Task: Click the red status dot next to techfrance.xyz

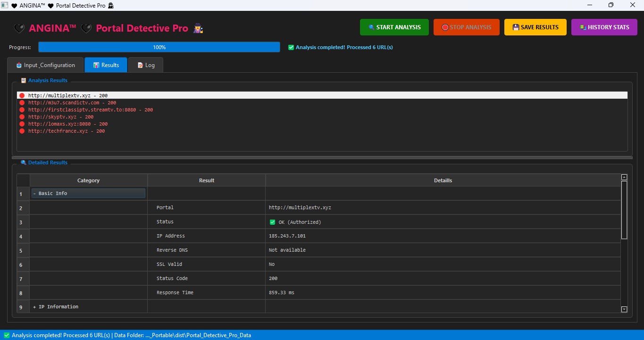Action: coord(22,131)
